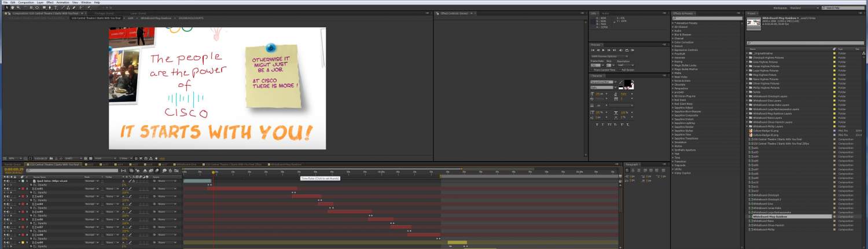The height and width of the screenshot is (249, 868).
Task: Hide the Ipad-Intro-30fps-v2.avi layer video
Action: coord(5,181)
